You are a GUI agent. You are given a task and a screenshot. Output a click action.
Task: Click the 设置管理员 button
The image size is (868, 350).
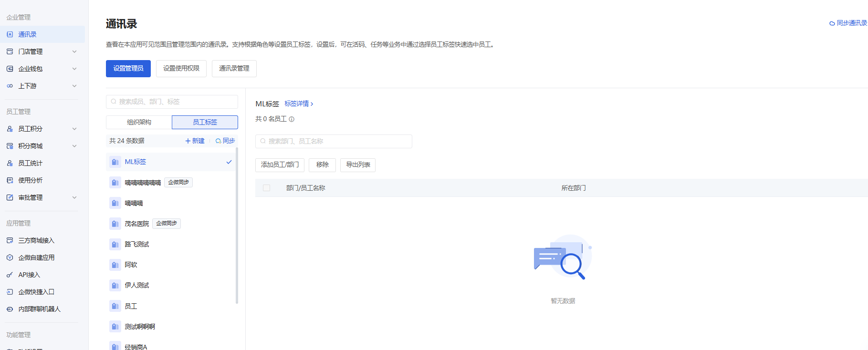[x=128, y=69]
